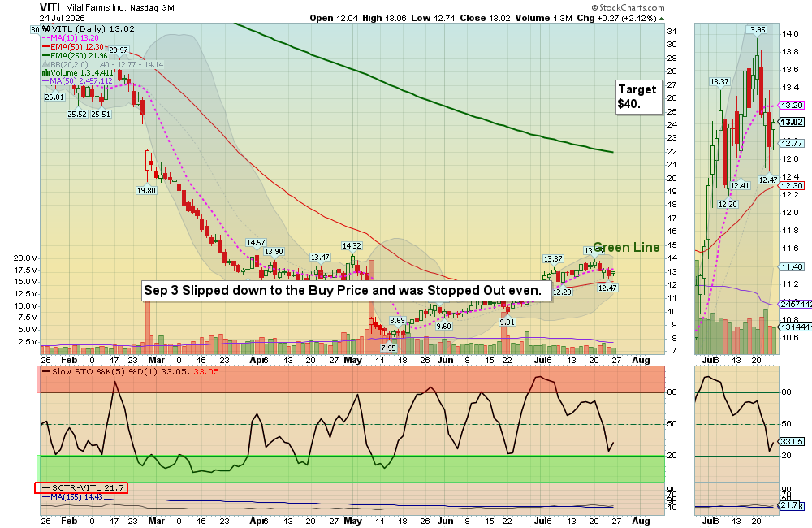Click the Volume 1.3M header value
Screen dimensions: 812x528
coord(544,18)
